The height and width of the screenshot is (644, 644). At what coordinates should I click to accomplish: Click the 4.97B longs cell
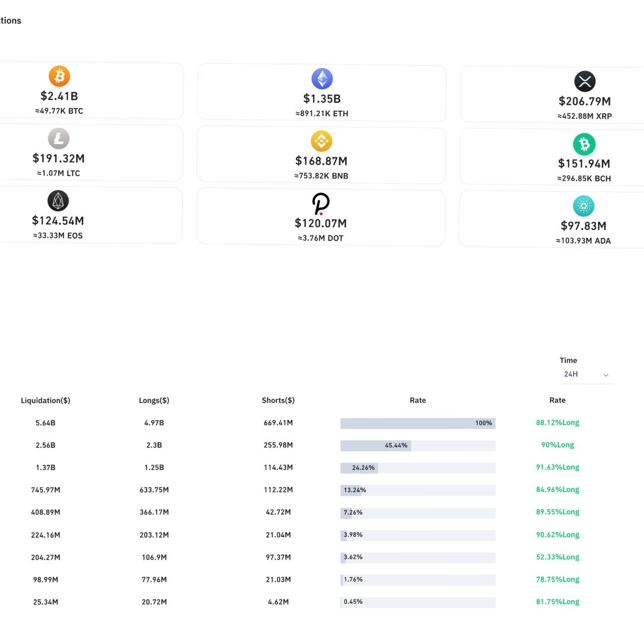(x=154, y=423)
